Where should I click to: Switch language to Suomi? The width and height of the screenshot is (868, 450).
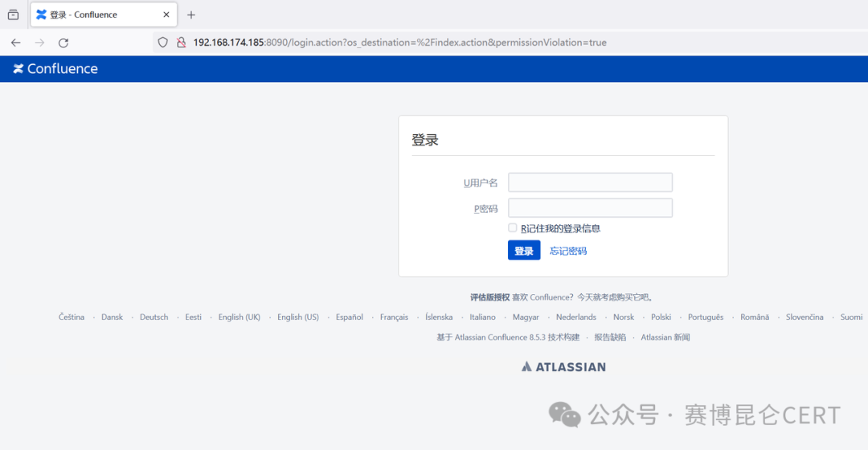(851, 317)
